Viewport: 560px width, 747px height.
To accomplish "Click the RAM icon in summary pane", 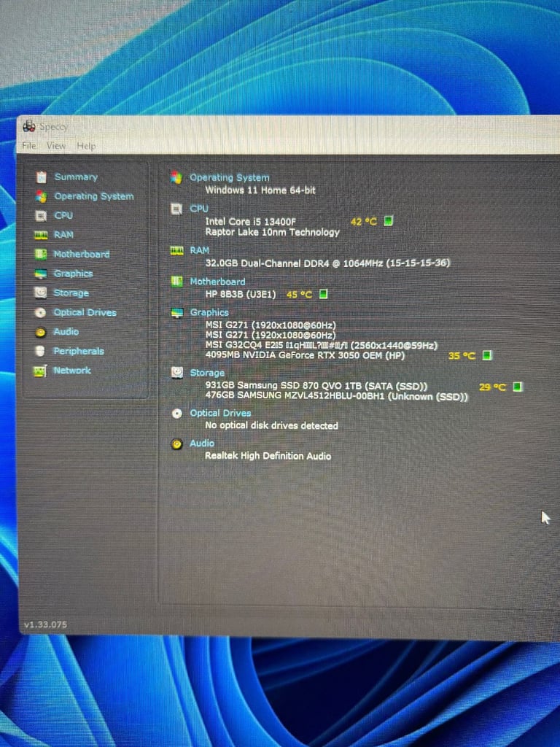I will point(176,251).
